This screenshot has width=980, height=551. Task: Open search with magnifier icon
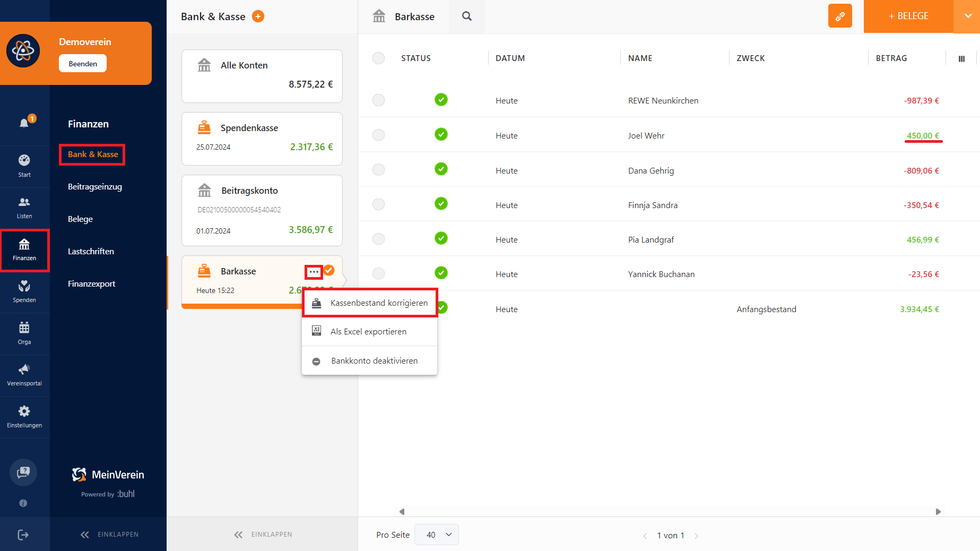tap(467, 16)
